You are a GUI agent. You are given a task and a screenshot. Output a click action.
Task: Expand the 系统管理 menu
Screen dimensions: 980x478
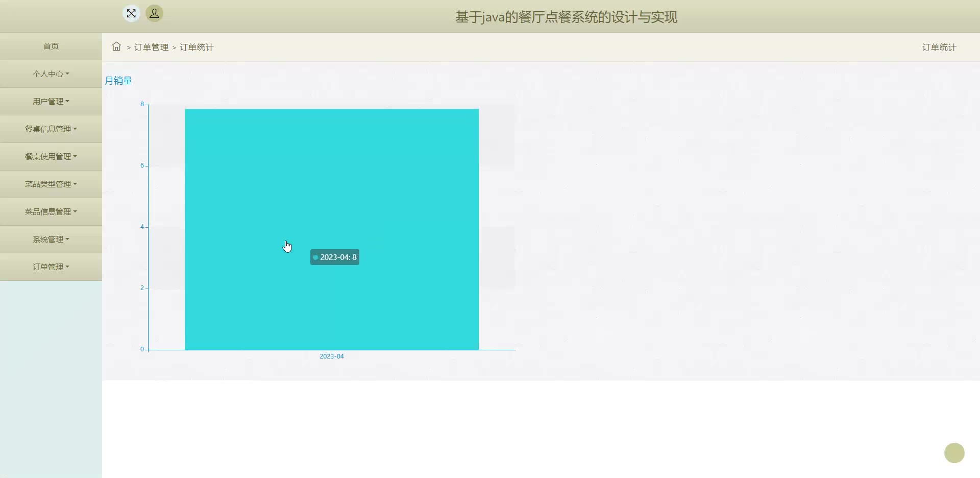[x=51, y=240]
